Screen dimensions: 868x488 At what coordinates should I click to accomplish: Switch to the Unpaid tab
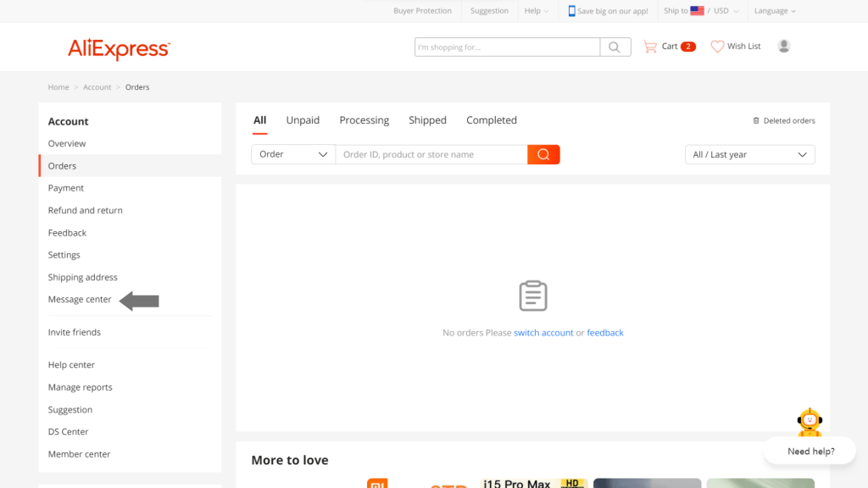click(x=303, y=120)
